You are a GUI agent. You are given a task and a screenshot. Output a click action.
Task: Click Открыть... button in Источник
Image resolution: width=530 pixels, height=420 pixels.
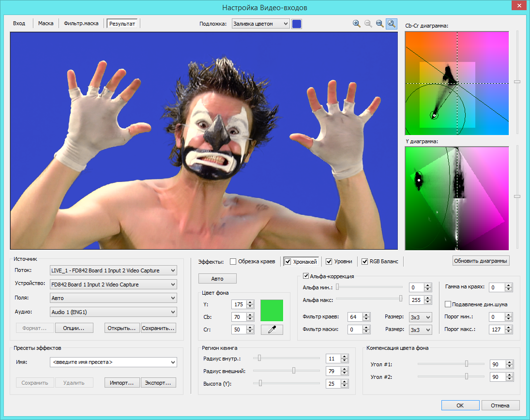coord(121,328)
